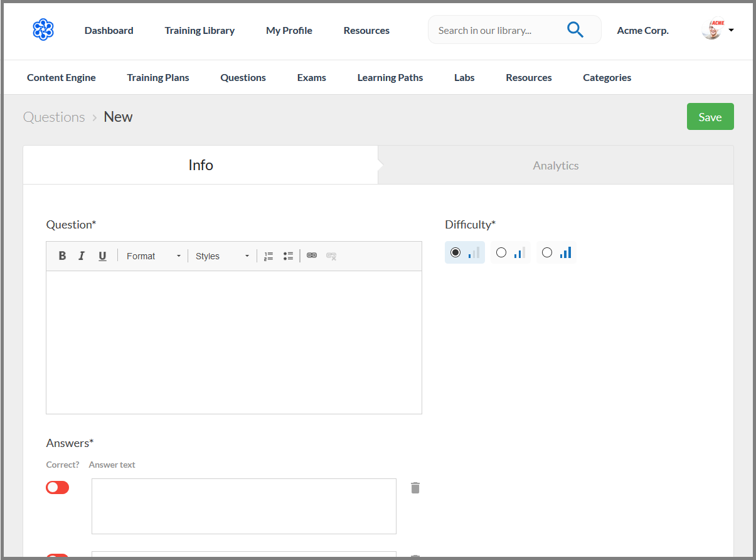Open Training Library

(x=200, y=30)
